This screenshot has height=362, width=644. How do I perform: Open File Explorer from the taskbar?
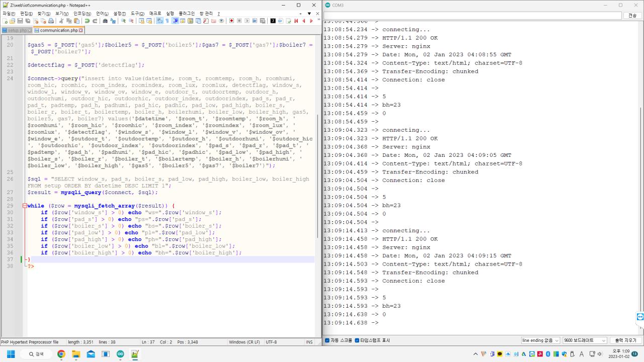[x=76, y=354]
